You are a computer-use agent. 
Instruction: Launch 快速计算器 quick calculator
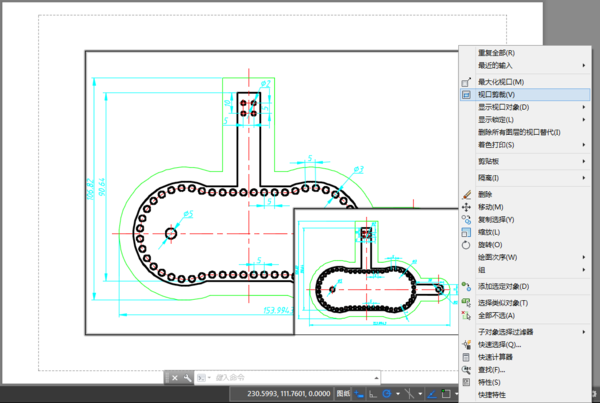click(498, 356)
